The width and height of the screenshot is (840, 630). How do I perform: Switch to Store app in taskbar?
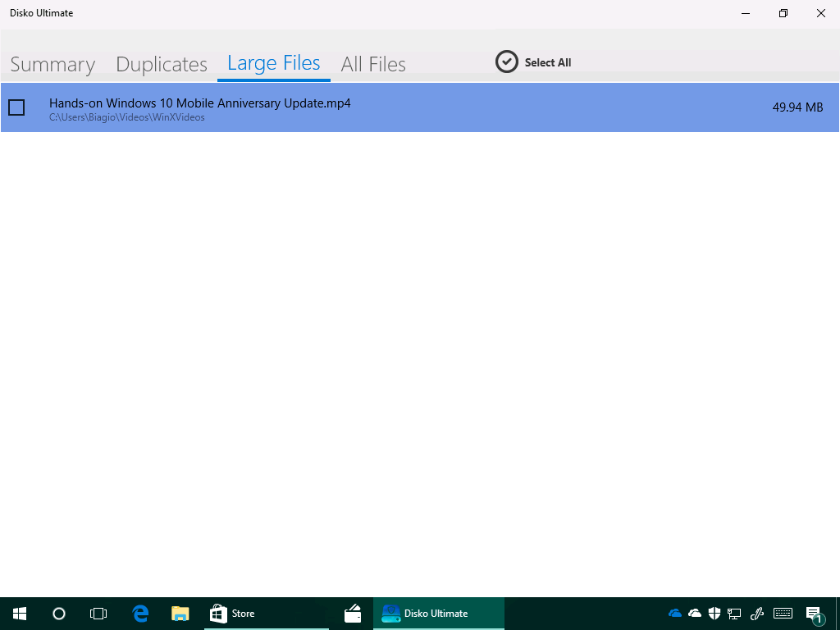(267, 614)
